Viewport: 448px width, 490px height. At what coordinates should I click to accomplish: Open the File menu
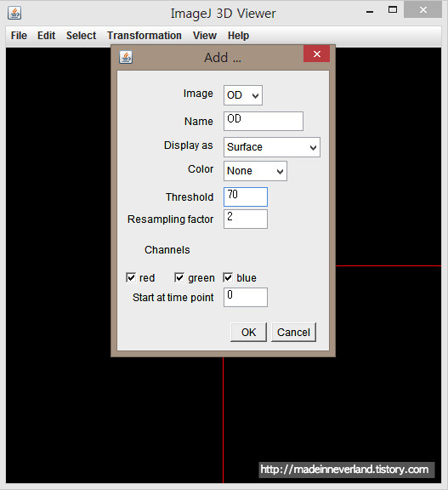pos(19,36)
